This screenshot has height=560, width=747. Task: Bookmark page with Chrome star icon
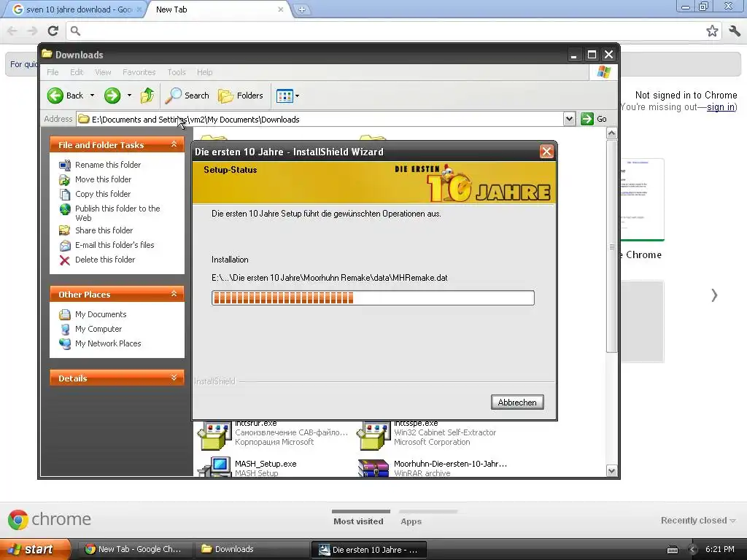[x=712, y=31]
